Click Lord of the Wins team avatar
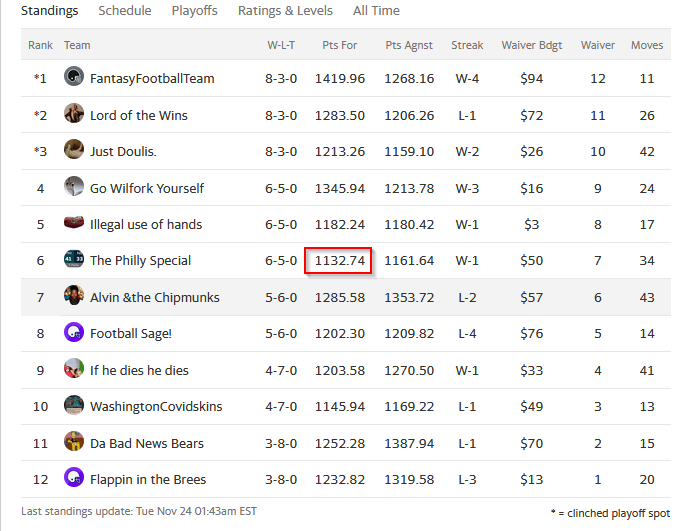Screen dimensions: 679x531 [74, 115]
